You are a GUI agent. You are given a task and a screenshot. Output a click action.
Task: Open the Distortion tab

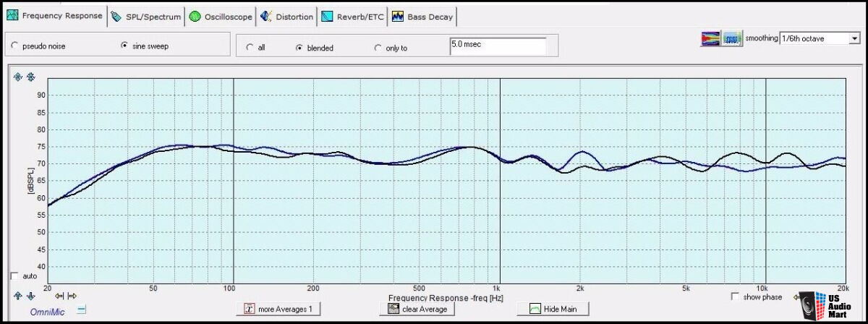point(288,17)
